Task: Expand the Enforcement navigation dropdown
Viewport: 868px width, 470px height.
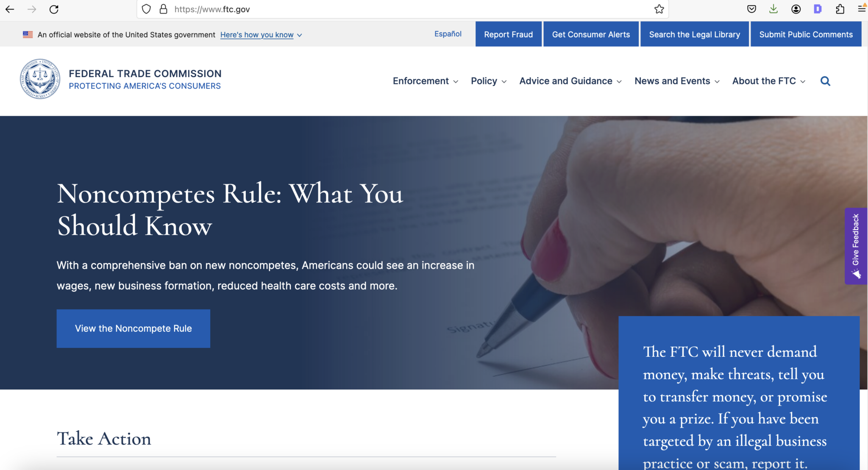Action: click(x=425, y=81)
